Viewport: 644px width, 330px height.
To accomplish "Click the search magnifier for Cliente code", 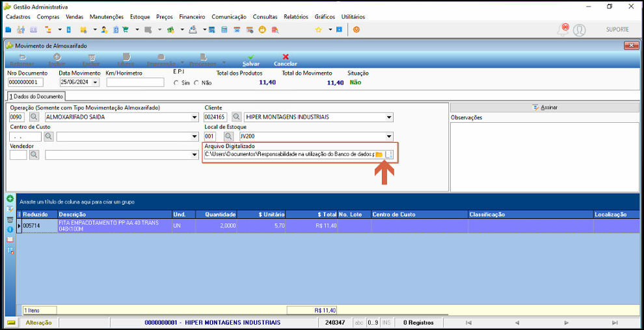I will [236, 117].
